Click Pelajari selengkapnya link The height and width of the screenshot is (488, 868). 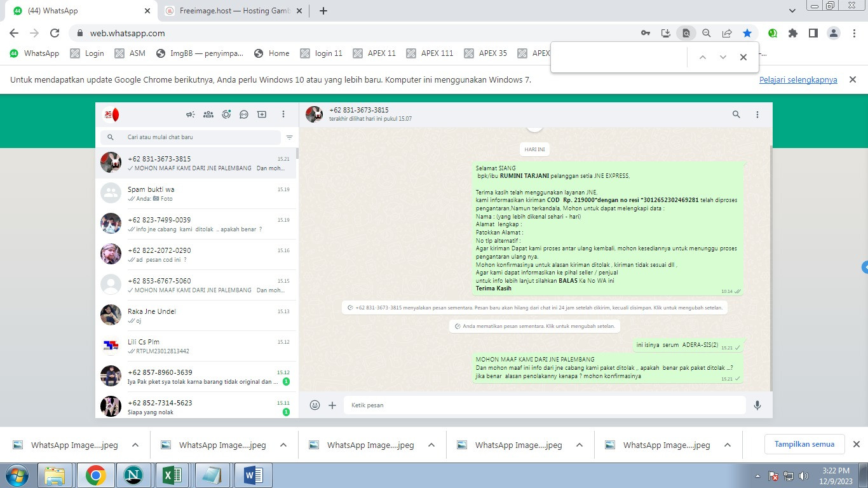click(798, 80)
